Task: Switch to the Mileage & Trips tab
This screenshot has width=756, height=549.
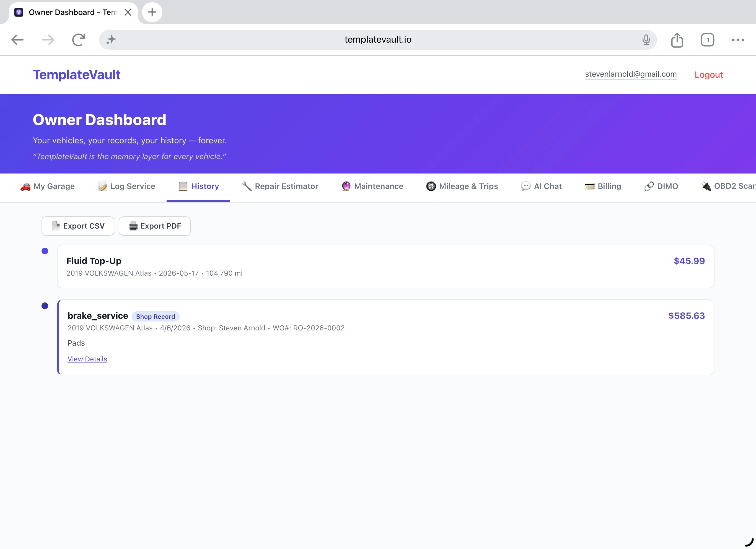Action: coord(462,186)
